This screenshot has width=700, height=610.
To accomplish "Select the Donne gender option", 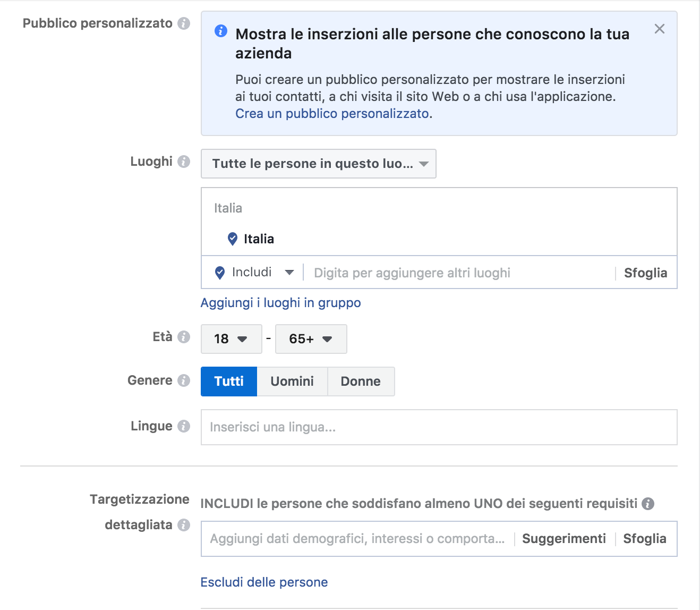I will pos(361,381).
